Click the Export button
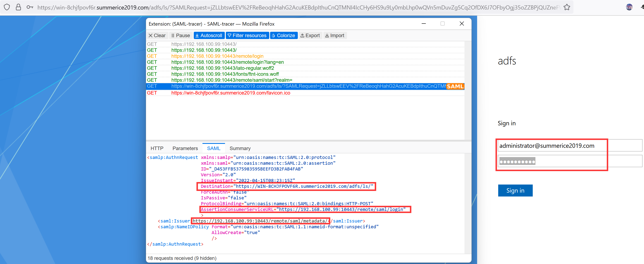Image resolution: width=644 pixels, height=264 pixels. tap(310, 36)
